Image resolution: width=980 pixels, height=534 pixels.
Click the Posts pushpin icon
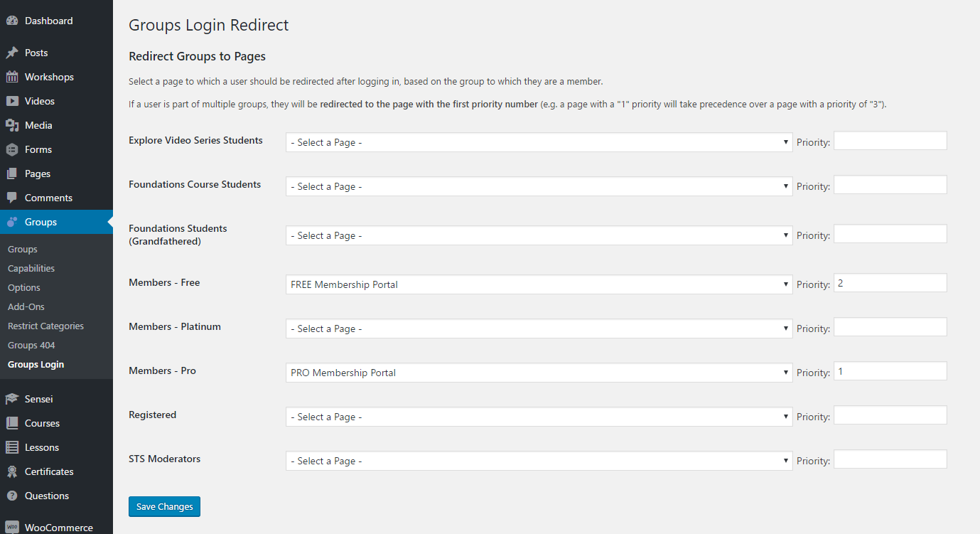pyautogui.click(x=12, y=53)
